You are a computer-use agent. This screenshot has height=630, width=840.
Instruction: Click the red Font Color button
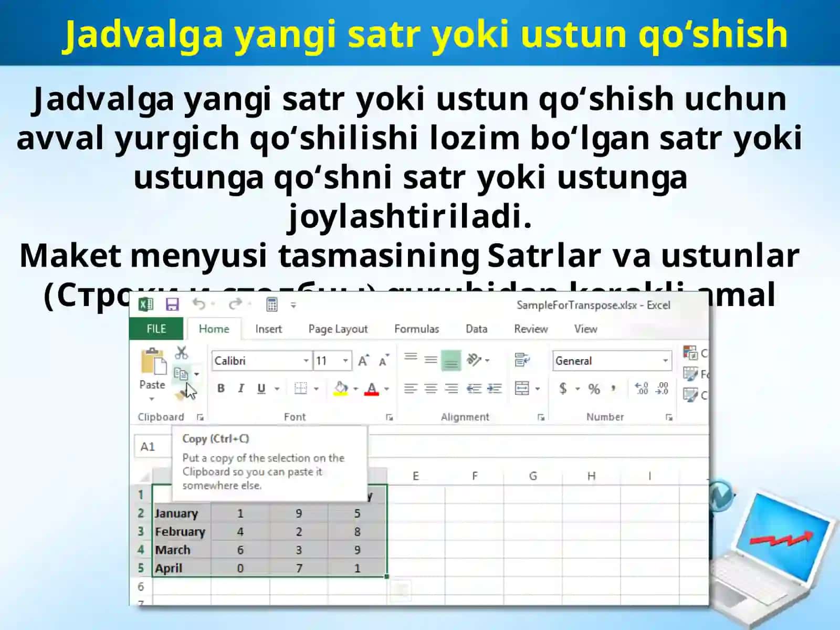[x=372, y=388]
